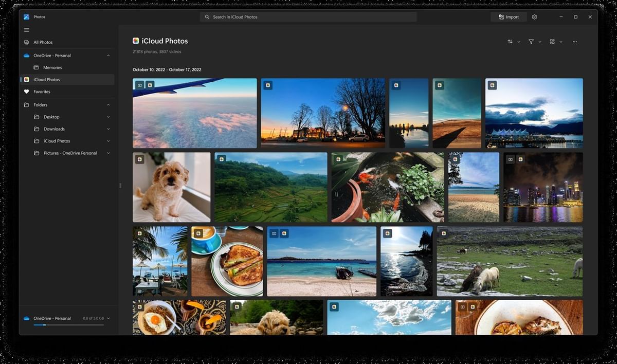The image size is (617, 364).
Task: Open the Settings gear
Action: (534, 16)
